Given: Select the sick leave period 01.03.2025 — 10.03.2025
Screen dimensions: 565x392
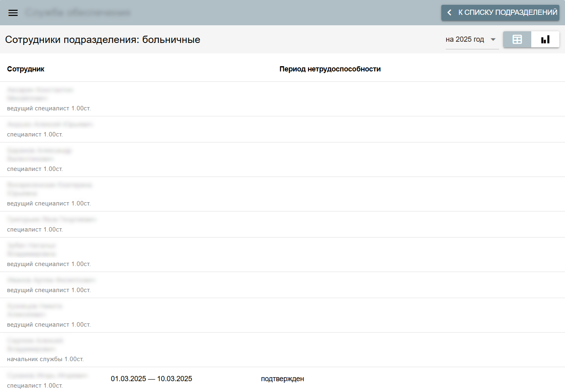Looking at the screenshot, I should pyautogui.click(x=151, y=379).
